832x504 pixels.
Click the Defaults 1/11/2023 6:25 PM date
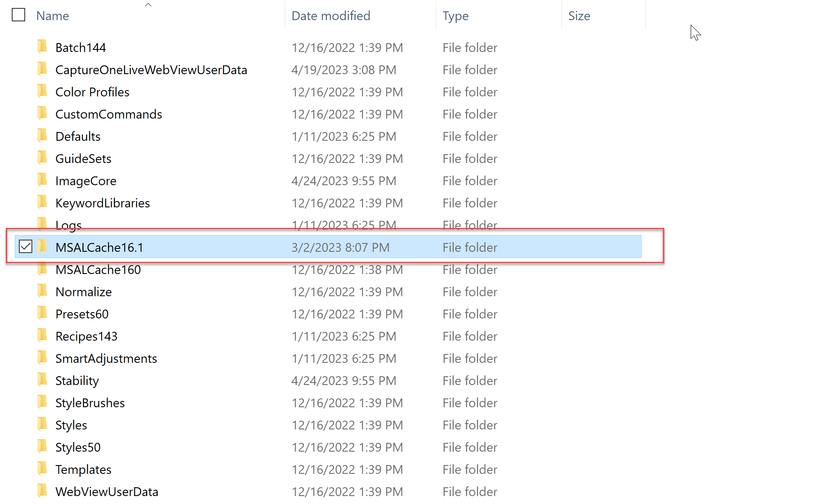click(x=344, y=137)
